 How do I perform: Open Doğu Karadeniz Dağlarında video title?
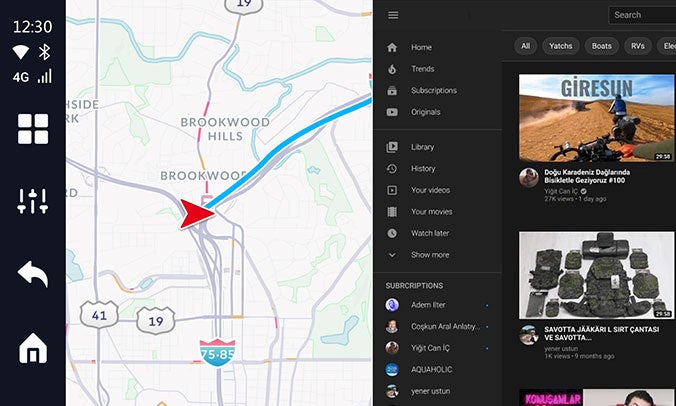click(587, 176)
